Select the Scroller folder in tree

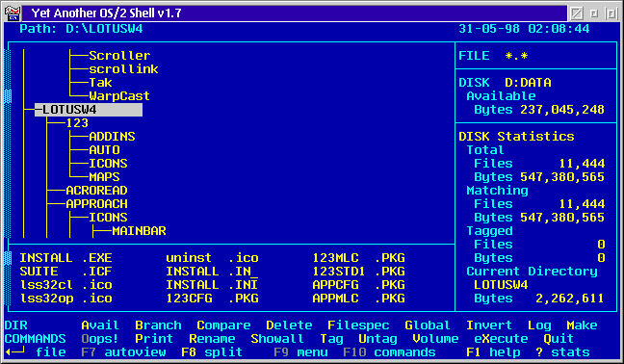[x=119, y=56]
